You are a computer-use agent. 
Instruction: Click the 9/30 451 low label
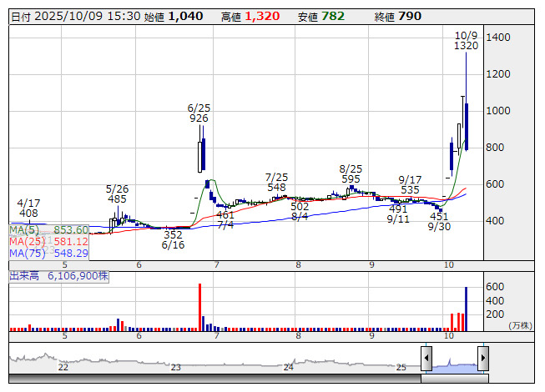point(439,222)
